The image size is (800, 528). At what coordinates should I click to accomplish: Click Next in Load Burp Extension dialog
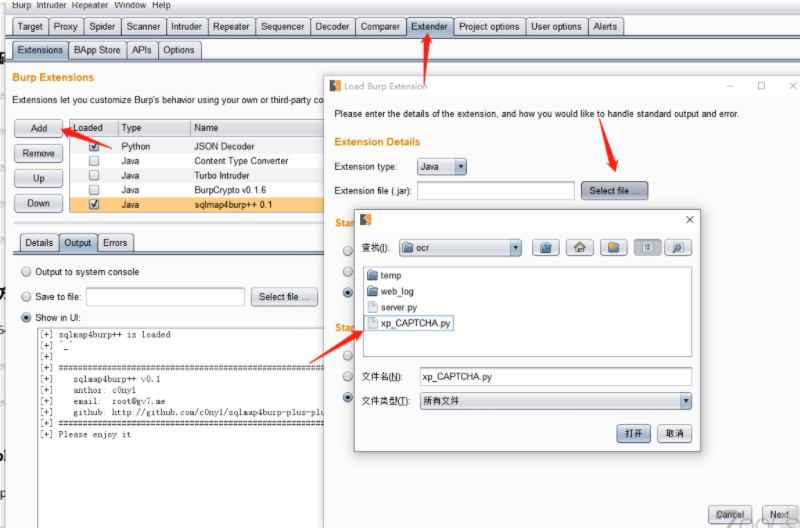(x=779, y=514)
